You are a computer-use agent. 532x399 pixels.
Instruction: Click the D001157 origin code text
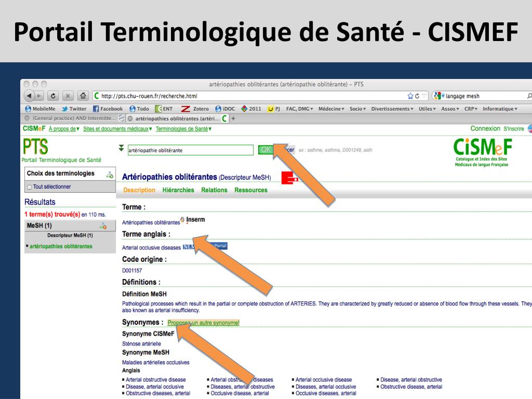click(132, 270)
